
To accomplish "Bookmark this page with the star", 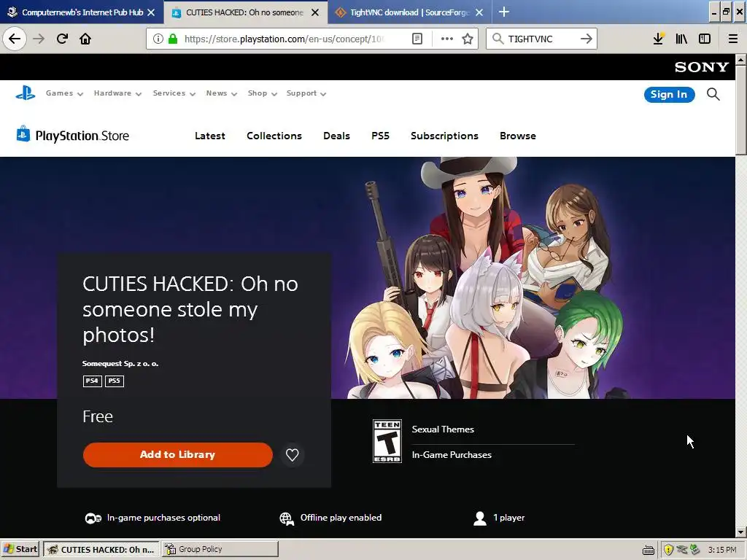I will [x=468, y=39].
